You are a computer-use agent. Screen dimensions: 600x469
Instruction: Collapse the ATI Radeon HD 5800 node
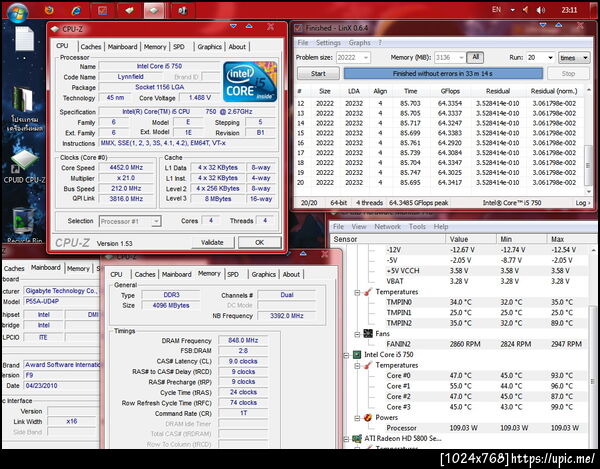point(346,439)
